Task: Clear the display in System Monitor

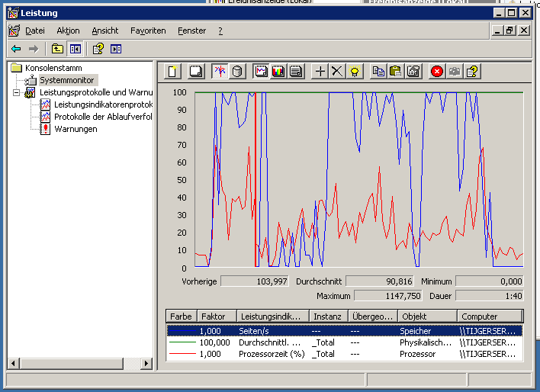Action: click(x=196, y=72)
